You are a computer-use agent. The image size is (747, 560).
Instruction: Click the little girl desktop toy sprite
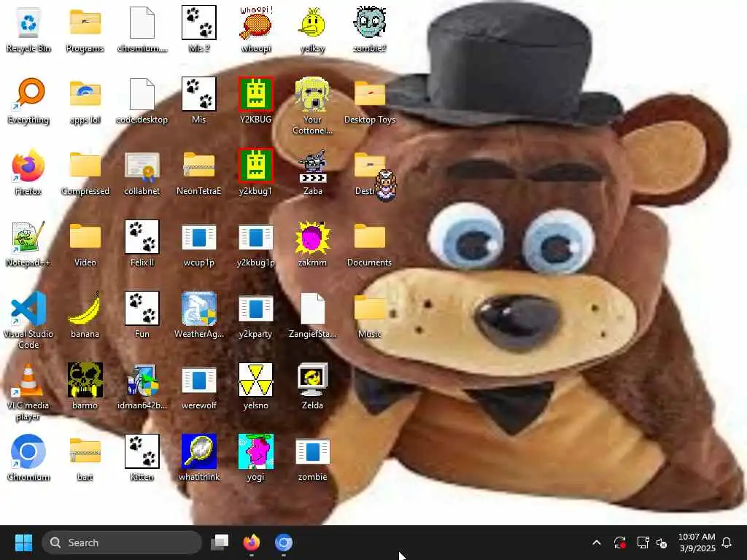pyautogui.click(x=385, y=184)
